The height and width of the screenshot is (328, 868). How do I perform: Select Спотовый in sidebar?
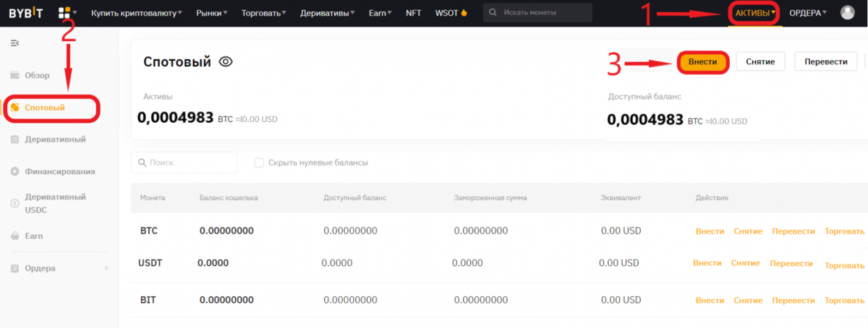click(45, 108)
